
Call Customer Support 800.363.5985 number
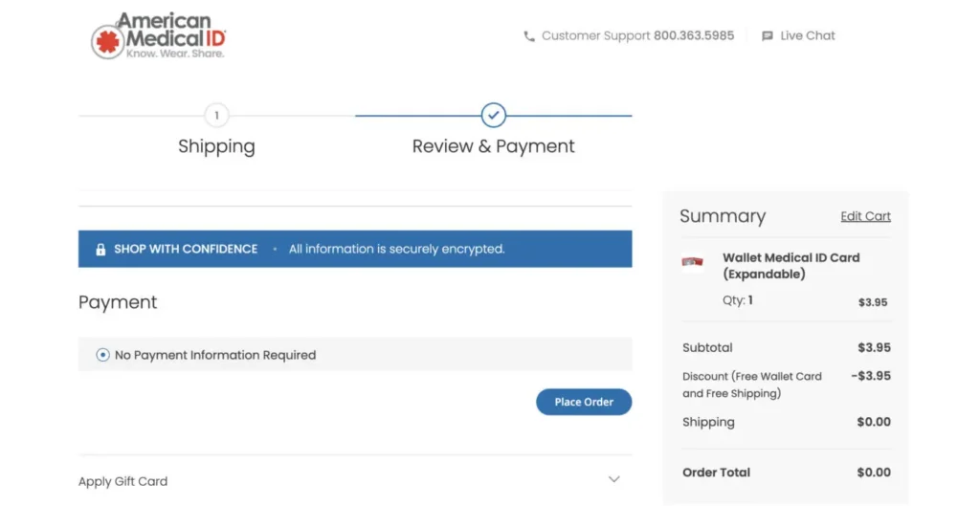(x=694, y=35)
